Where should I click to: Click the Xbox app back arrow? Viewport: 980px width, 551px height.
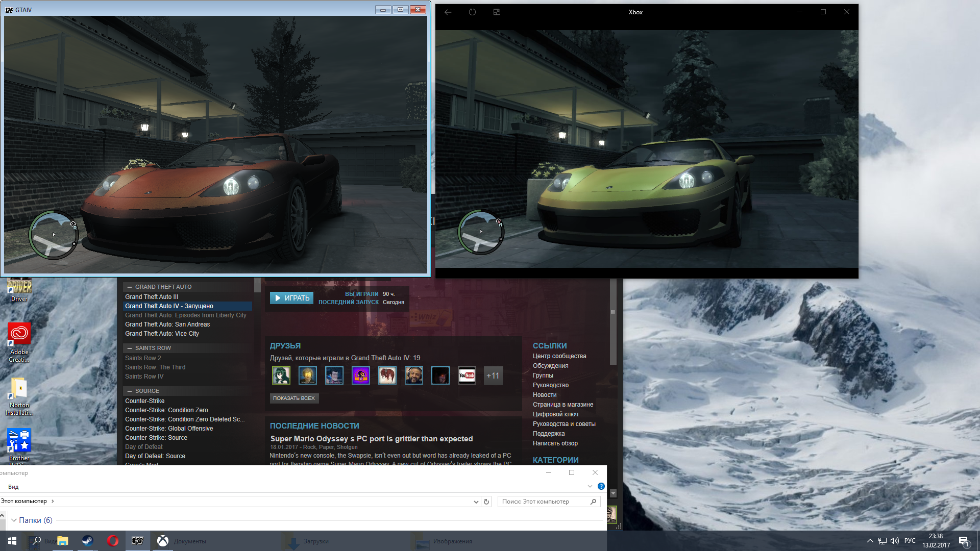coord(448,12)
